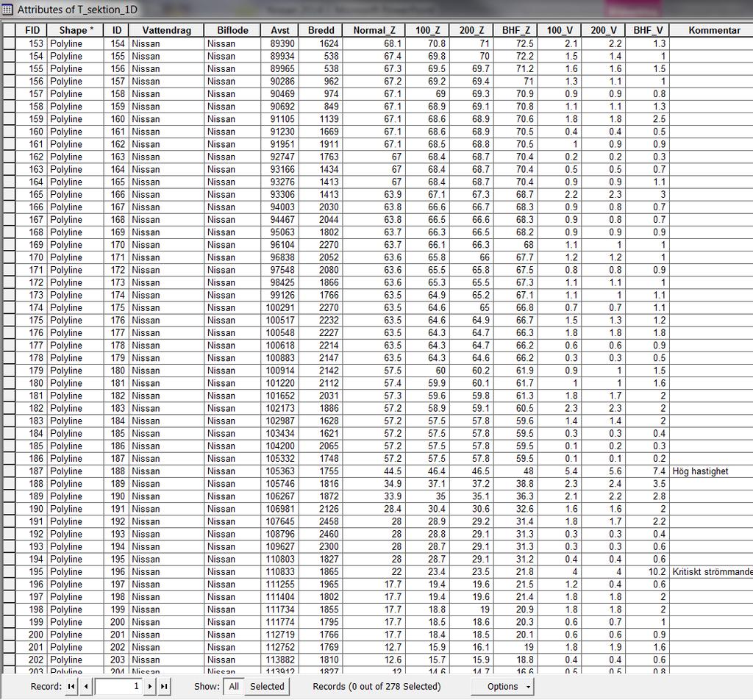Screen dimensions: 753x700
Task: Click the 'Kritiskt strömmande' comment cell
Action: point(711,572)
